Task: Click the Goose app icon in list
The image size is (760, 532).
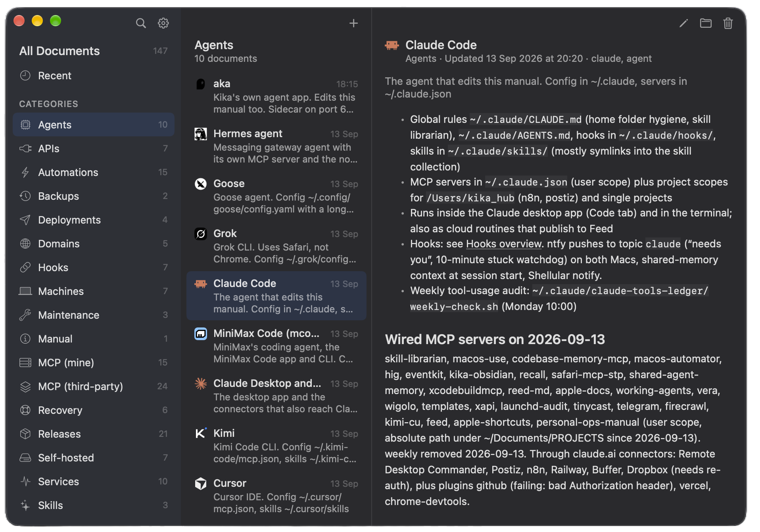Action: point(201,184)
